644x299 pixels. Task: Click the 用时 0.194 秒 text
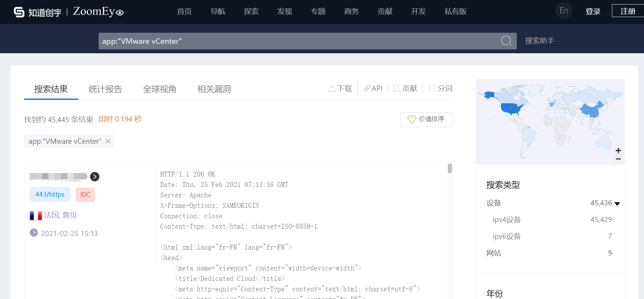pyautogui.click(x=120, y=119)
